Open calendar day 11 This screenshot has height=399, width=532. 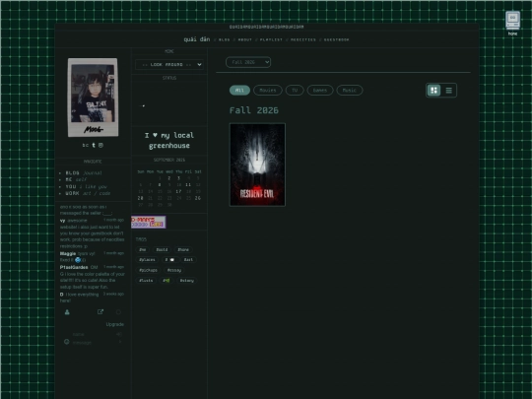(x=188, y=185)
